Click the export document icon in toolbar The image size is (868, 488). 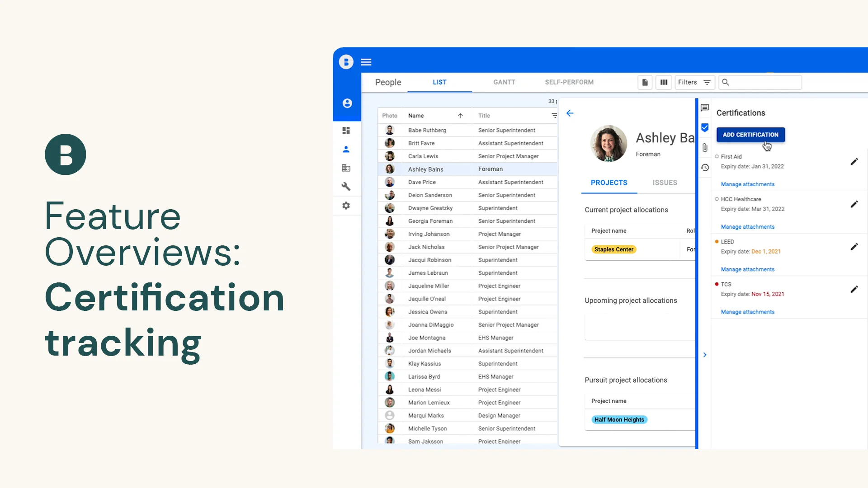[645, 82]
